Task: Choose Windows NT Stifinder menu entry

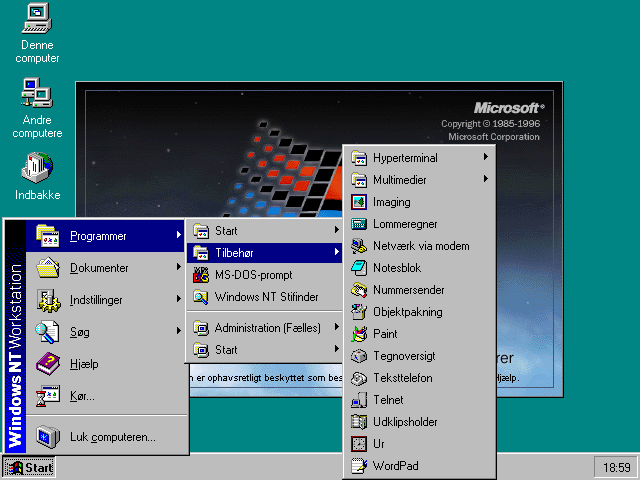Action: tap(264, 297)
